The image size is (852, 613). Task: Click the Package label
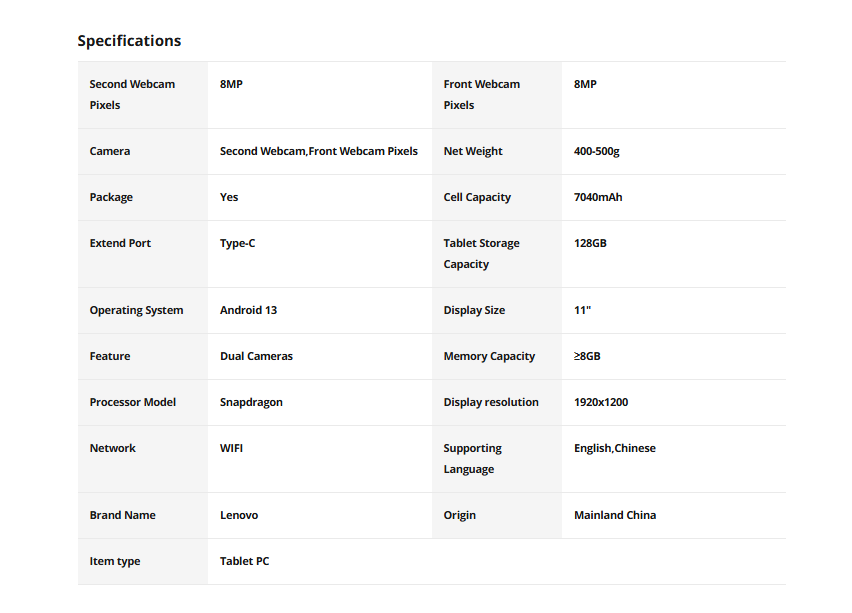pyautogui.click(x=111, y=197)
